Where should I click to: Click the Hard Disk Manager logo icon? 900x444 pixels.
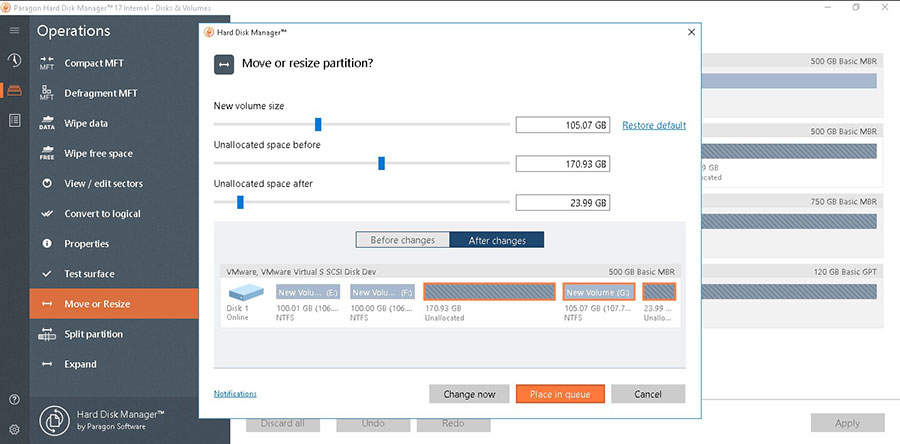54,420
